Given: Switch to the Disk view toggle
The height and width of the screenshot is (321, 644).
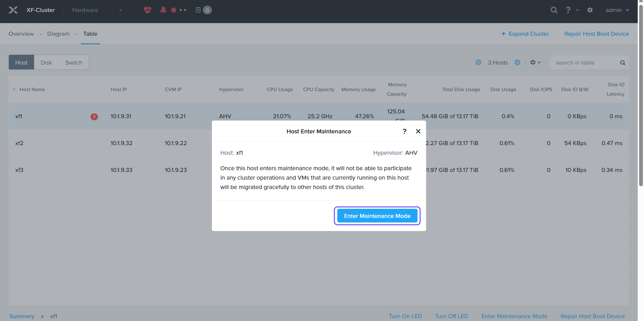Looking at the screenshot, I should (x=46, y=63).
